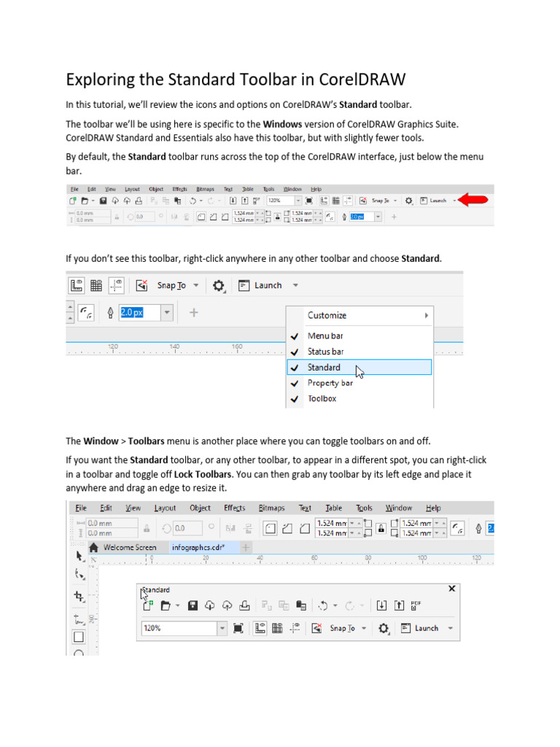Click Open folder icon in floating Standard toolbar
The height and width of the screenshot is (747, 560).
(x=166, y=605)
